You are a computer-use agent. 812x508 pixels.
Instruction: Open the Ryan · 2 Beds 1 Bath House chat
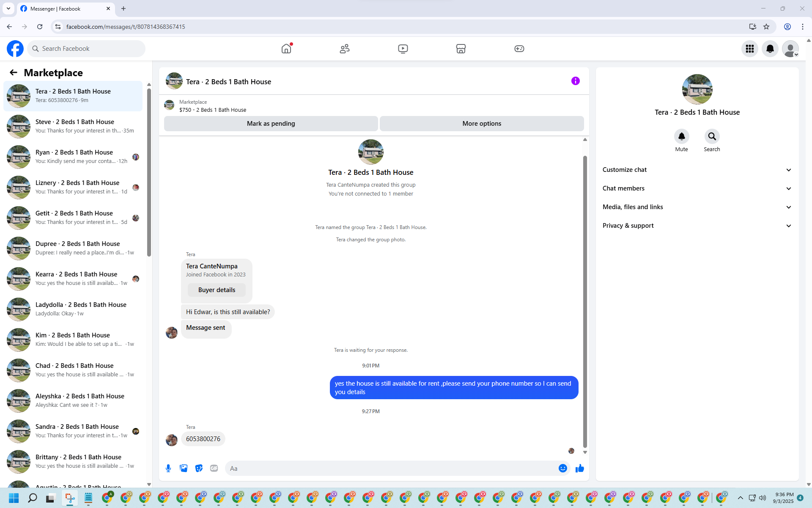[x=73, y=157]
